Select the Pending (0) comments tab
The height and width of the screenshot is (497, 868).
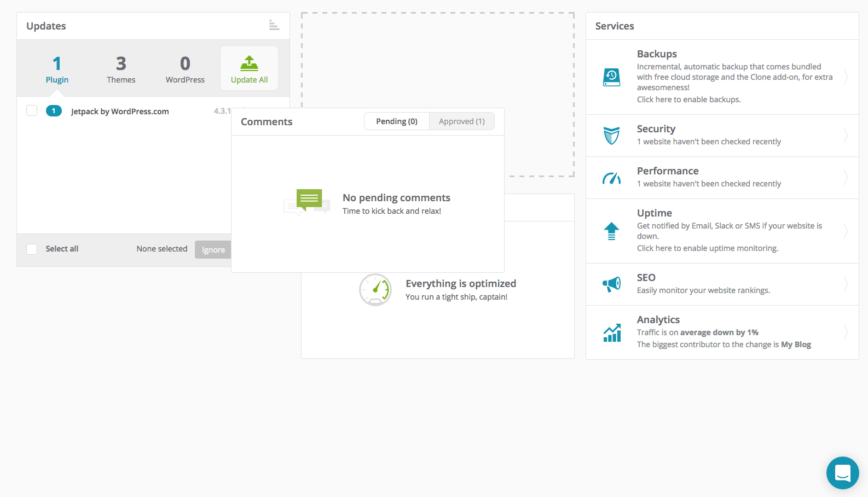coord(397,121)
